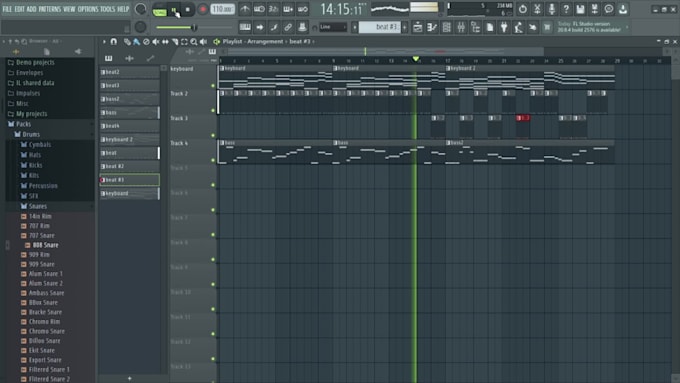The image size is (680, 383).
Task: Click the save project floppy icon
Action: [580, 9]
